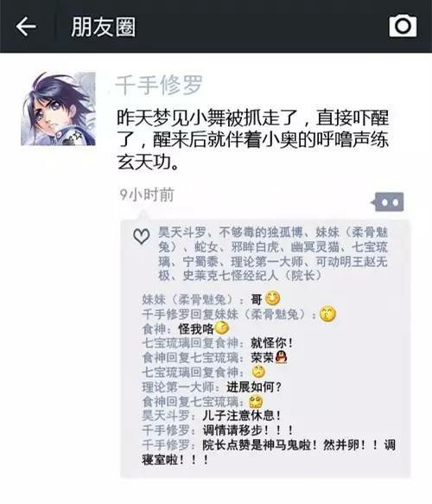
Task: Open the 千手修罗 profile name above the post
Action: coord(159,86)
